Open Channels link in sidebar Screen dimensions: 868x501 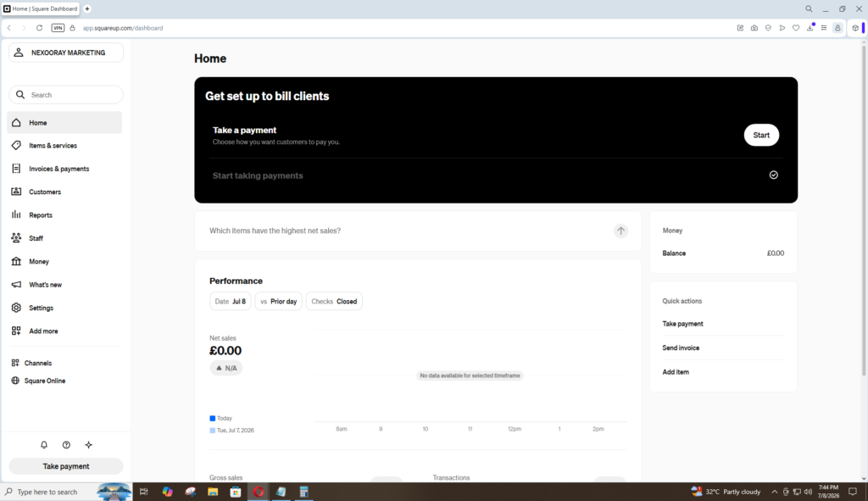pyautogui.click(x=37, y=363)
